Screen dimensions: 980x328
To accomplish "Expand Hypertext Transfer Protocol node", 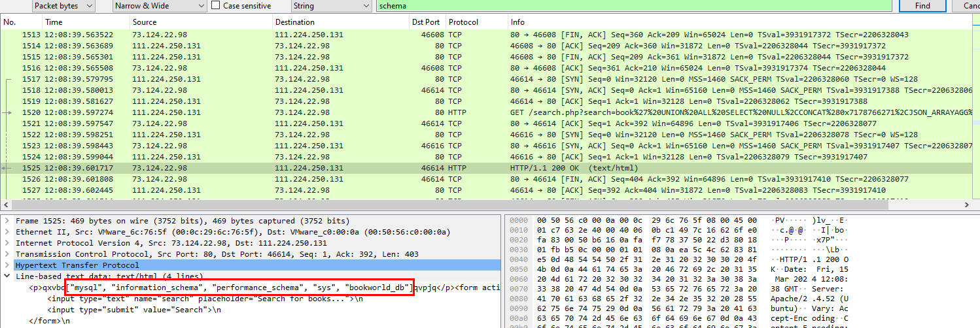I will (7, 265).
